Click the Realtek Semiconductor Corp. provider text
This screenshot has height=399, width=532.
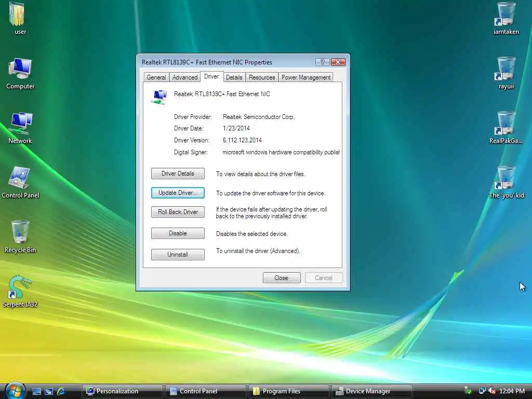[259, 117]
